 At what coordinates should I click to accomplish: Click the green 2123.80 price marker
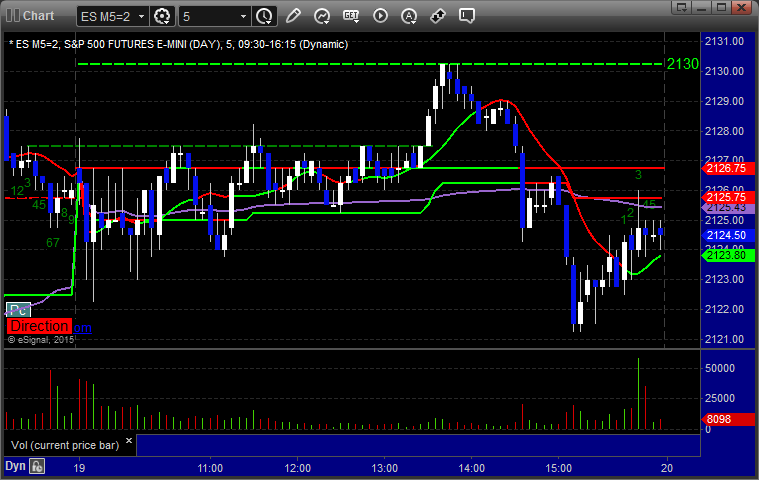(x=728, y=255)
